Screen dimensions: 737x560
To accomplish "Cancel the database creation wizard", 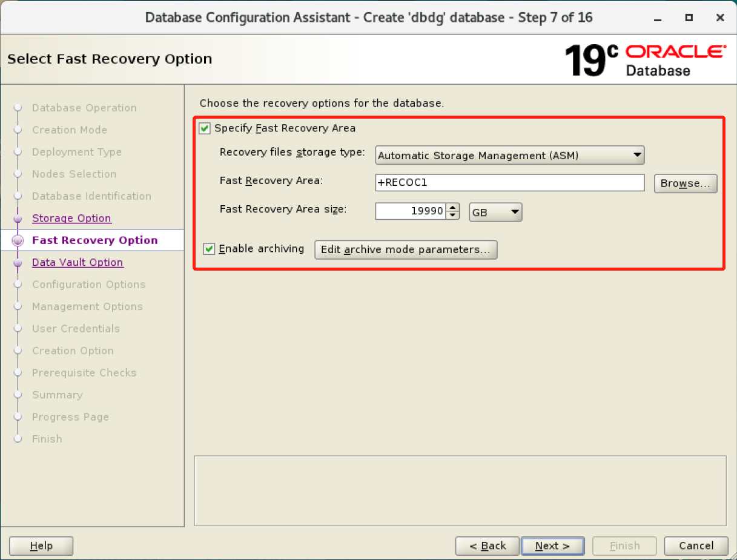I will [696, 546].
